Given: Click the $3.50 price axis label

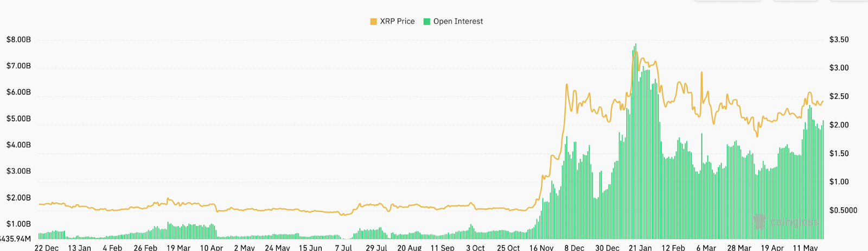Looking at the screenshot, I should click(x=839, y=40).
